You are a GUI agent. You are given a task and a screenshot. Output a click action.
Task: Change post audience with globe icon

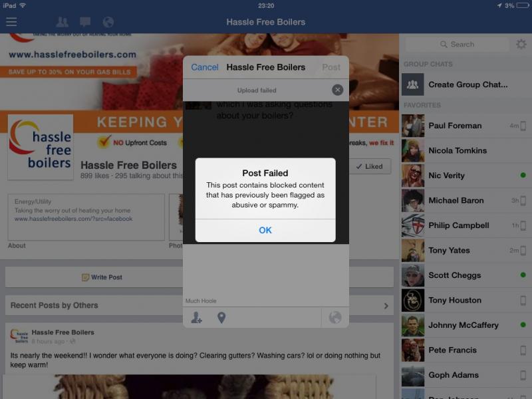tap(334, 318)
